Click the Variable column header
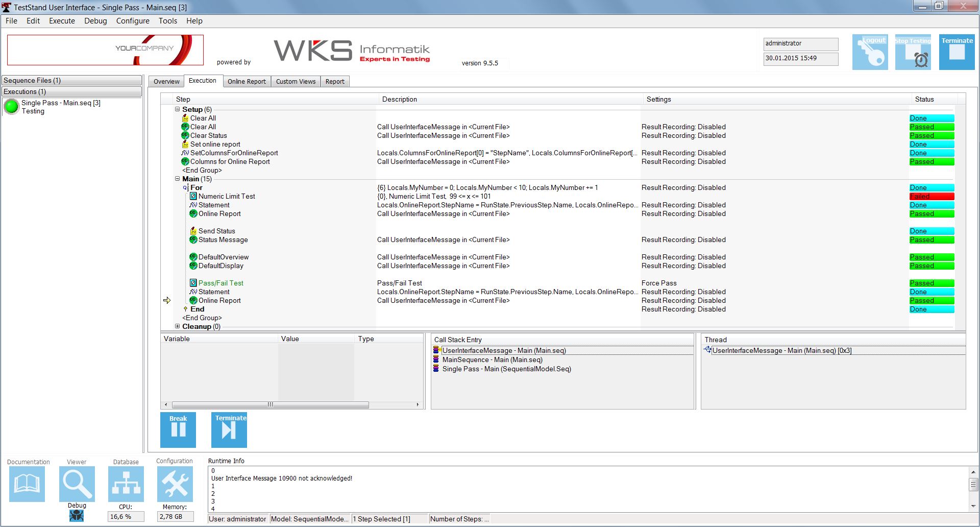This screenshot has height=527, width=980. pos(219,339)
